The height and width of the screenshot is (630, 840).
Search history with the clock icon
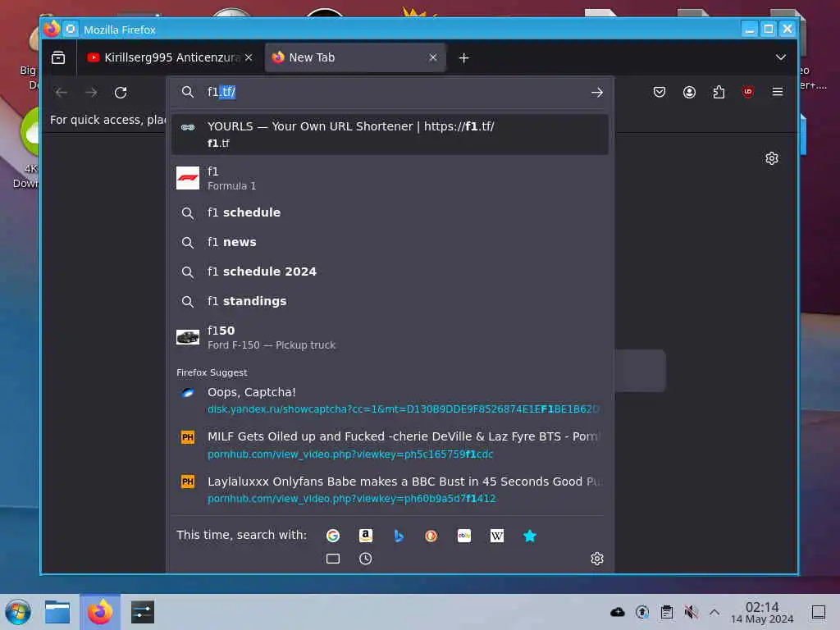pos(365,559)
